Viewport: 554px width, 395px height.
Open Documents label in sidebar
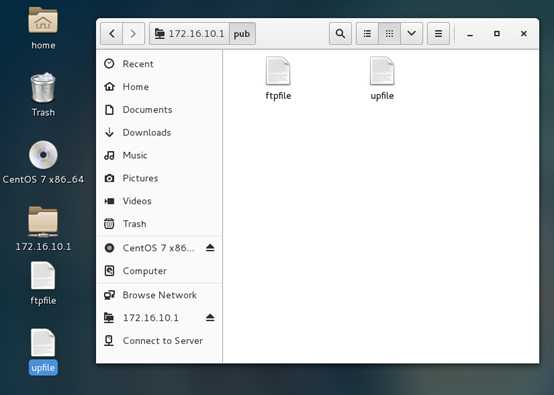coord(147,110)
